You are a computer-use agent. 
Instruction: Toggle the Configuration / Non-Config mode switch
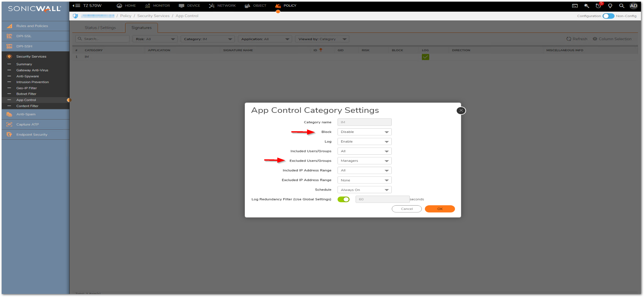pos(608,16)
